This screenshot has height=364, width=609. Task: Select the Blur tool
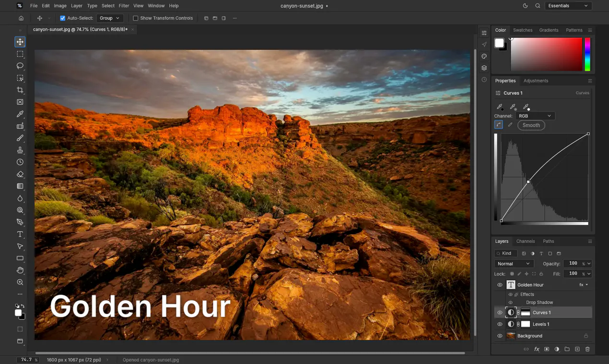tap(20, 198)
